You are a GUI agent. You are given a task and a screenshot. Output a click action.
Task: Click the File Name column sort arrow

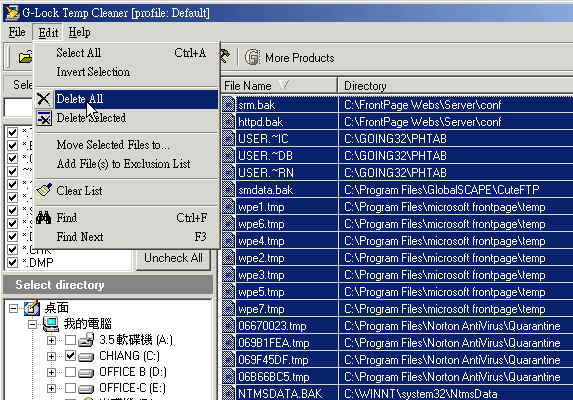pos(284,85)
